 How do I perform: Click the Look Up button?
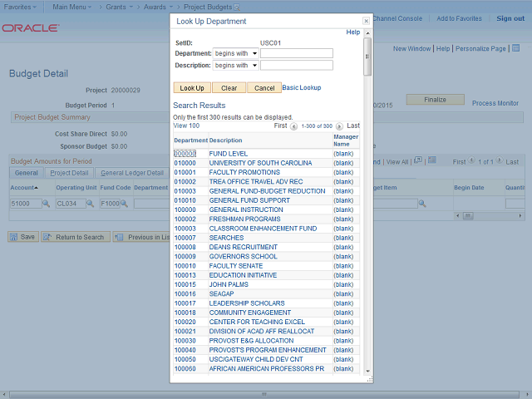click(192, 87)
